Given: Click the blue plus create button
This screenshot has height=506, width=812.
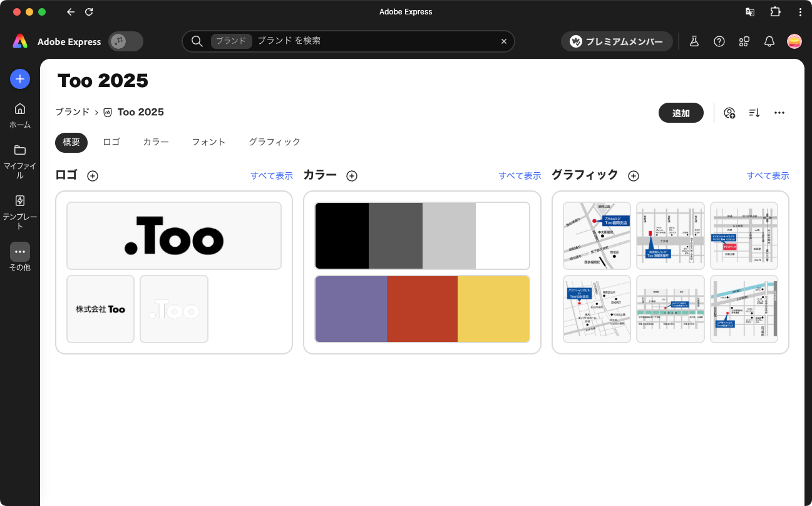Looking at the screenshot, I should tap(20, 78).
